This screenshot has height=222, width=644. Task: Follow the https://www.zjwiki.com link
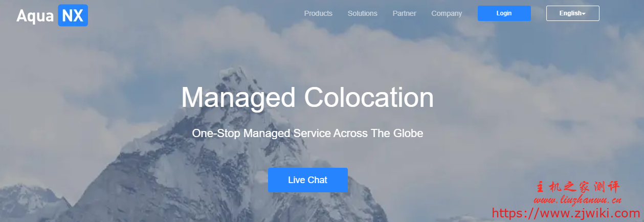[x=566, y=213]
